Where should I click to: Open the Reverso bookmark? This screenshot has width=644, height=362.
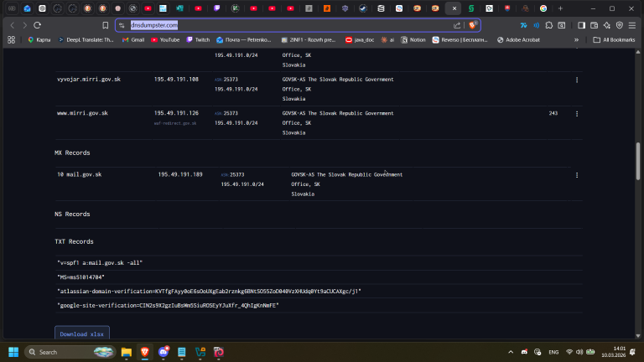(460, 40)
